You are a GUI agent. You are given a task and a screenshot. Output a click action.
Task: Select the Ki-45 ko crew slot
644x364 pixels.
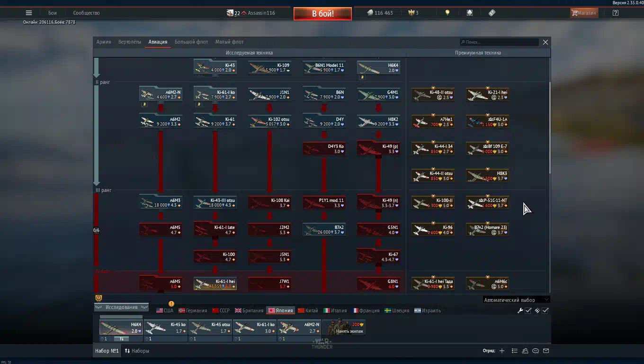point(166,328)
